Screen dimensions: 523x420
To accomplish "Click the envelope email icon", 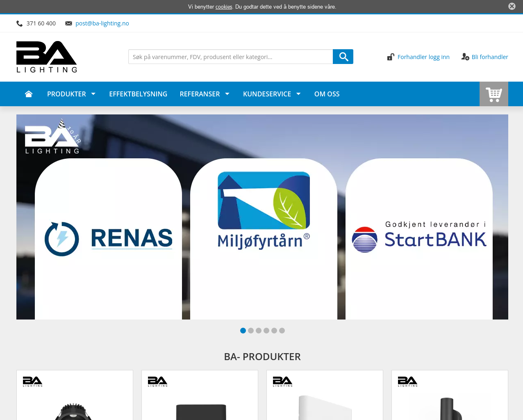I will tap(69, 23).
